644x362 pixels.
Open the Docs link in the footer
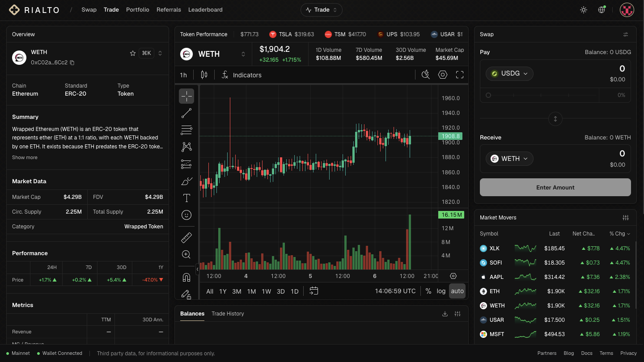click(587, 353)
